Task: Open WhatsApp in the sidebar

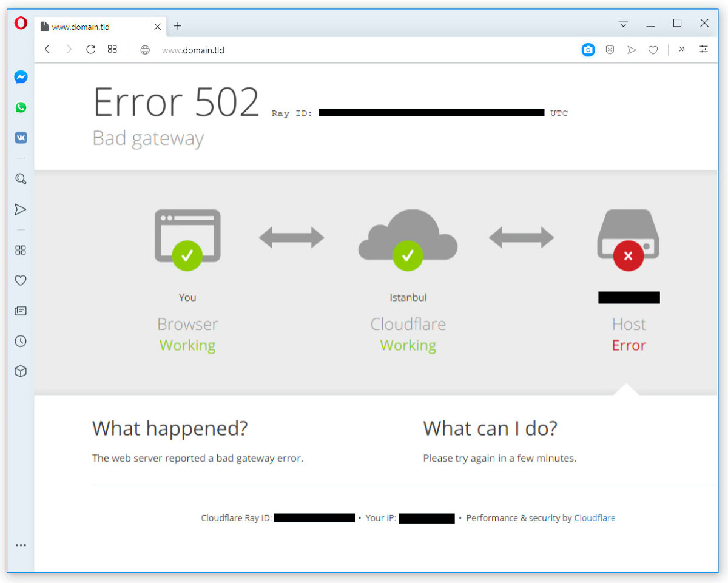Action: [21, 107]
